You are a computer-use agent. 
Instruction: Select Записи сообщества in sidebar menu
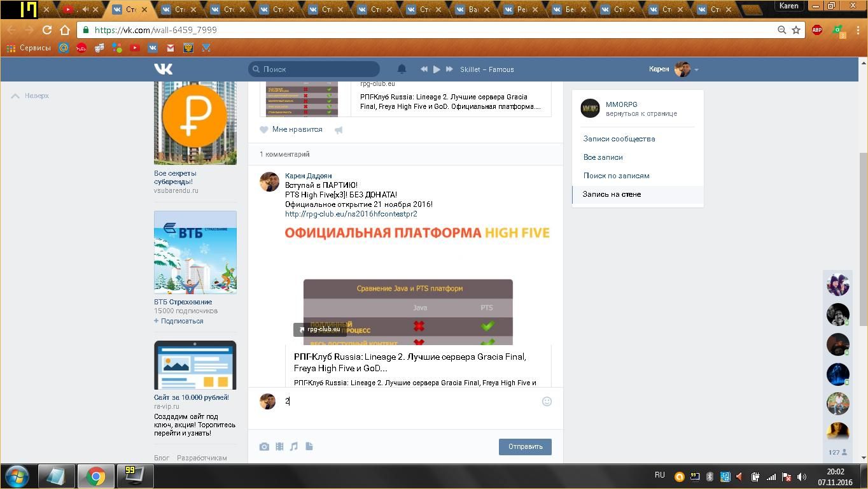coord(619,139)
